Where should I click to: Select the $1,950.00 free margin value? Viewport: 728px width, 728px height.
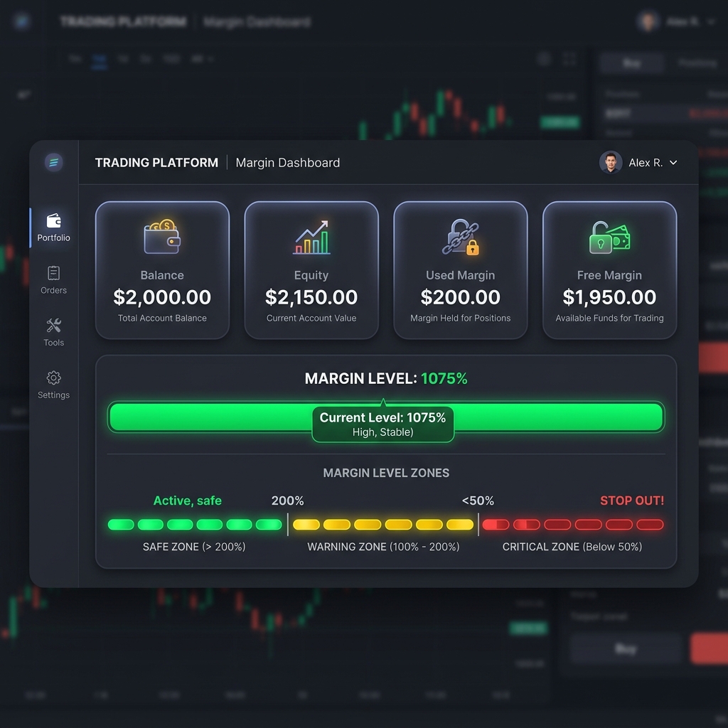pos(609,297)
